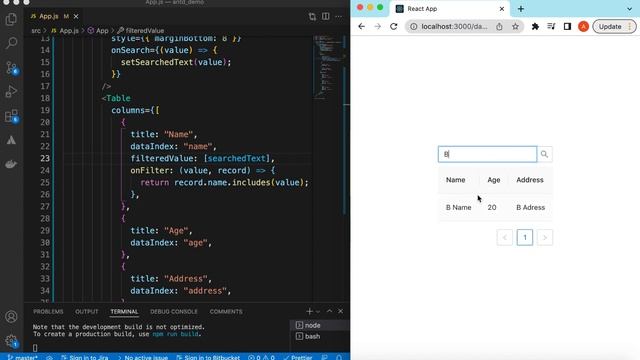Open Chrome extensions puzzle icon
The height and width of the screenshot is (360, 640).
coord(535,27)
